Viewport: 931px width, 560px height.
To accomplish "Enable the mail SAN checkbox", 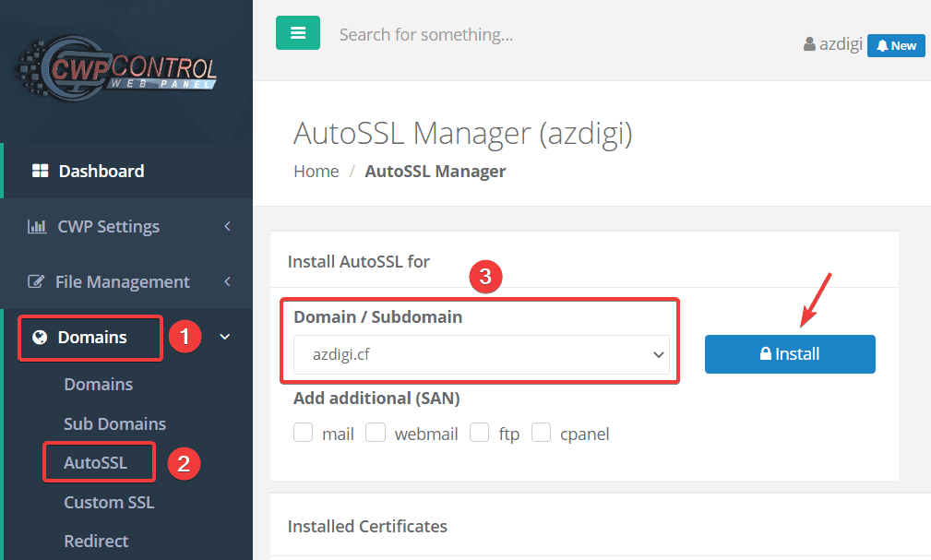I will [304, 433].
